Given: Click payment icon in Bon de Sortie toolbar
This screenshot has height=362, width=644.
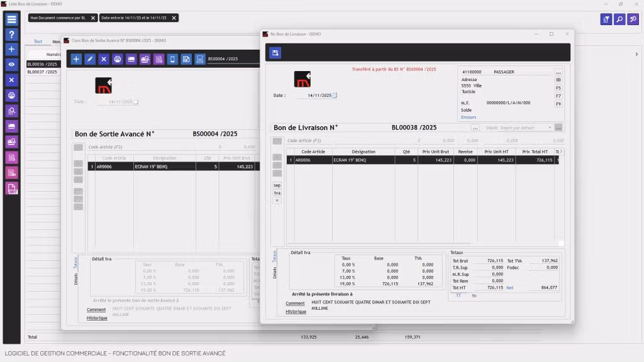Looking at the screenshot, I should point(145,59).
